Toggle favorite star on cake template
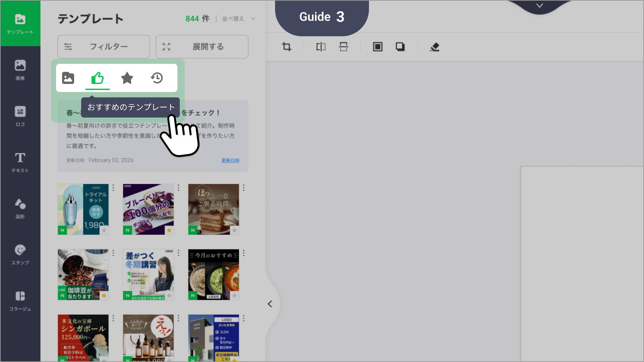 click(x=234, y=230)
